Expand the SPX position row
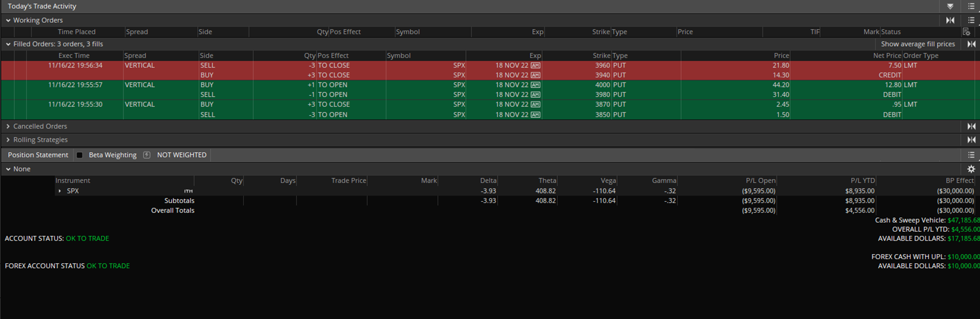The width and height of the screenshot is (980, 319). [x=60, y=191]
